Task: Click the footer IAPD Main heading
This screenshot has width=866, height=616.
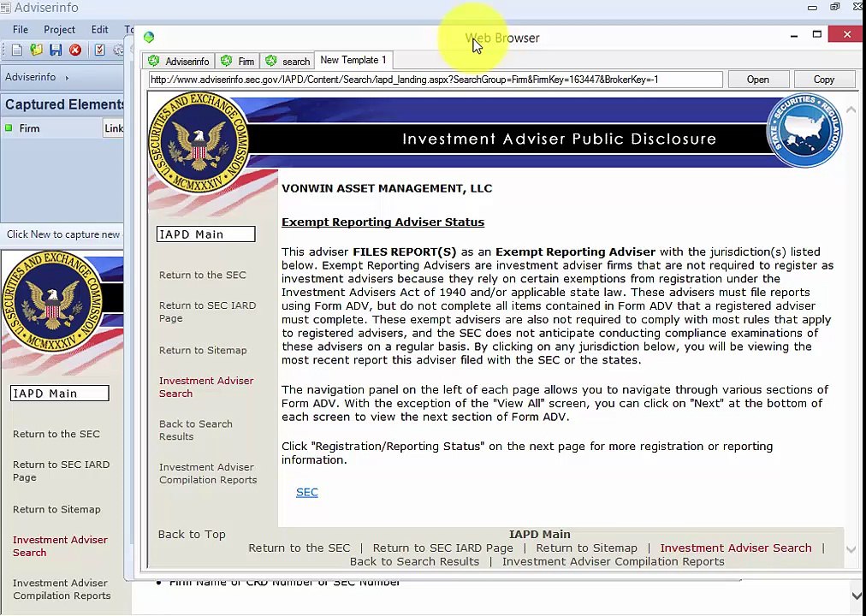Action: (x=540, y=535)
